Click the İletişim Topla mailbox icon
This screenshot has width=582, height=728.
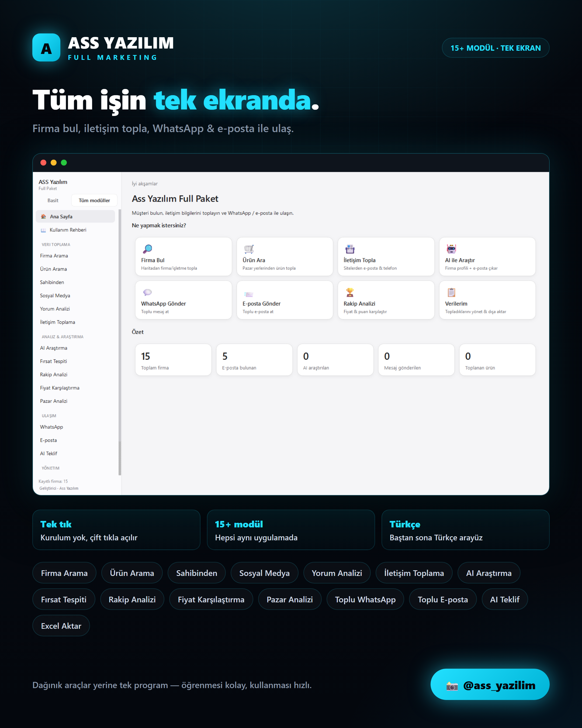[x=350, y=249]
